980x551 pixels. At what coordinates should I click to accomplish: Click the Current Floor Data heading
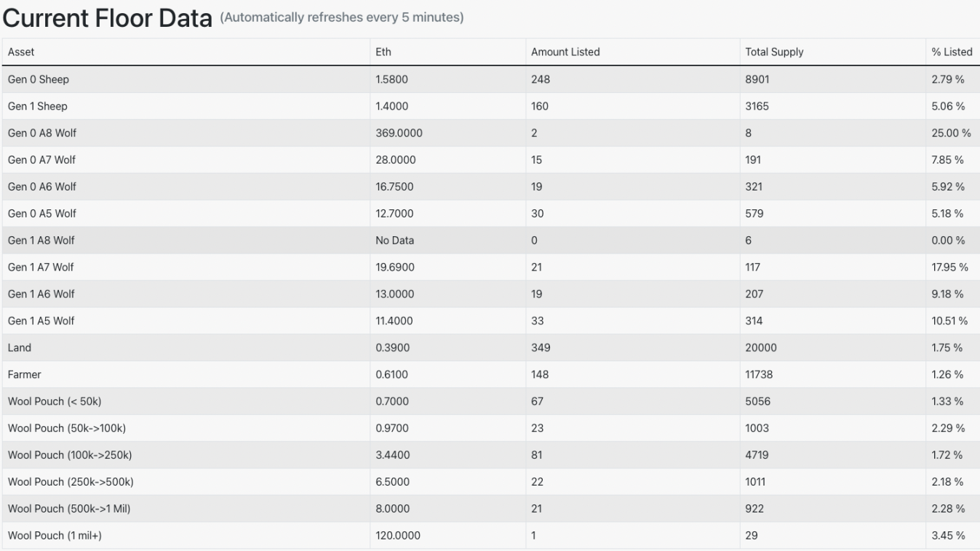coord(108,18)
